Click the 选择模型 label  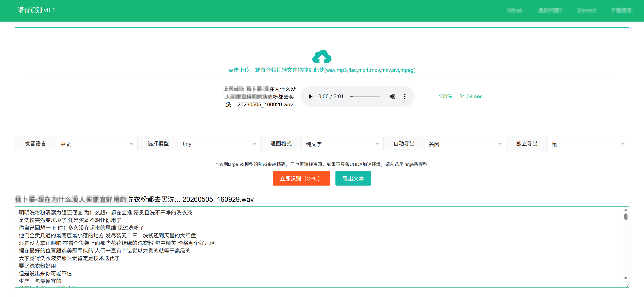pyautogui.click(x=158, y=144)
